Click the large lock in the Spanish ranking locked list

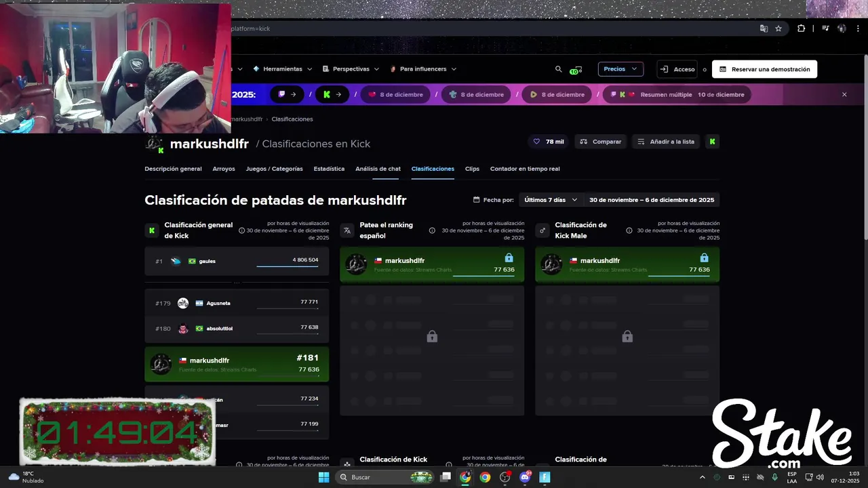(432, 337)
